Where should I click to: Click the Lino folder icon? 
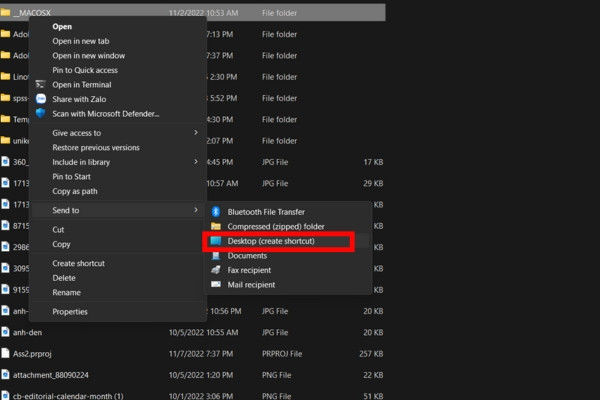click(5, 76)
